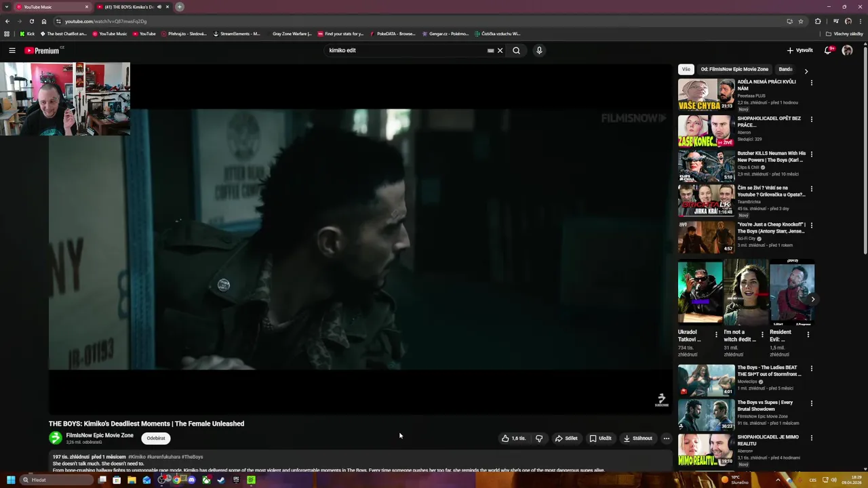This screenshot has width=868, height=488.
Task: Dislike the video with thumbs down
Action: point(539,438)
